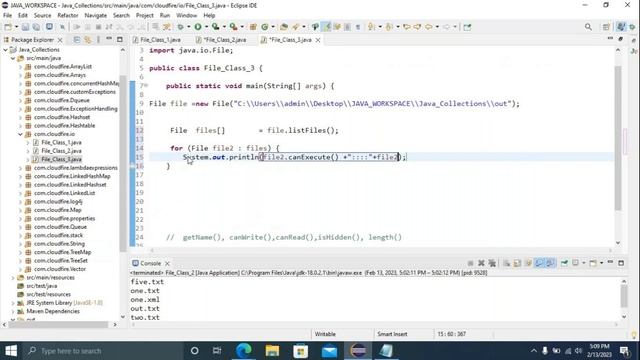640x360 pixels.
Task: Click the Windows taskbar search box
Action: click(x=102, y=351)
